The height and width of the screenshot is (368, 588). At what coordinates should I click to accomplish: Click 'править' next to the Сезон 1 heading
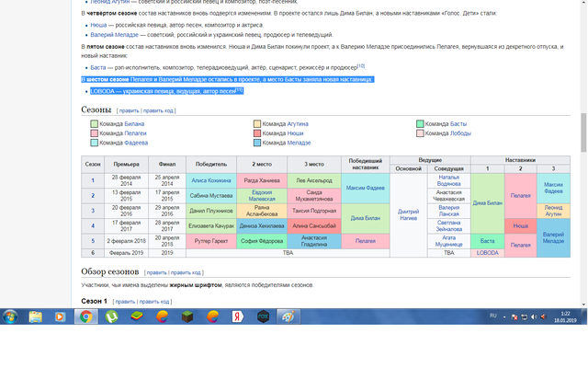point(125,302)
